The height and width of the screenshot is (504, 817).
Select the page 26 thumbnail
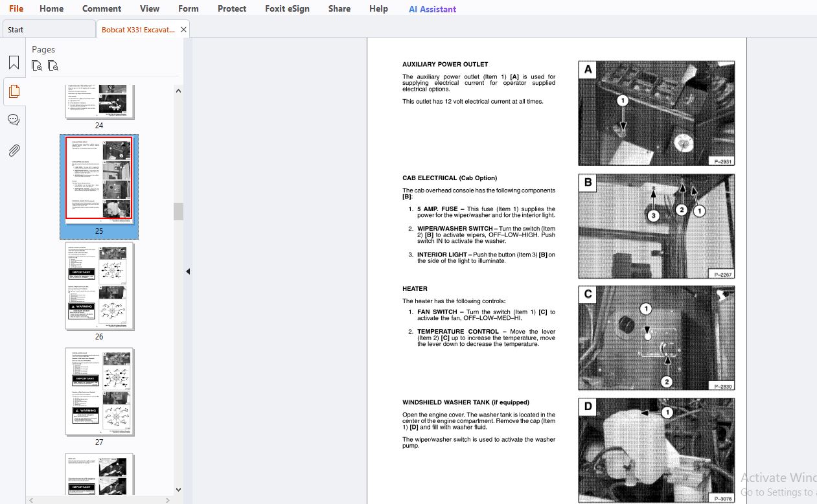pos(100,286)
